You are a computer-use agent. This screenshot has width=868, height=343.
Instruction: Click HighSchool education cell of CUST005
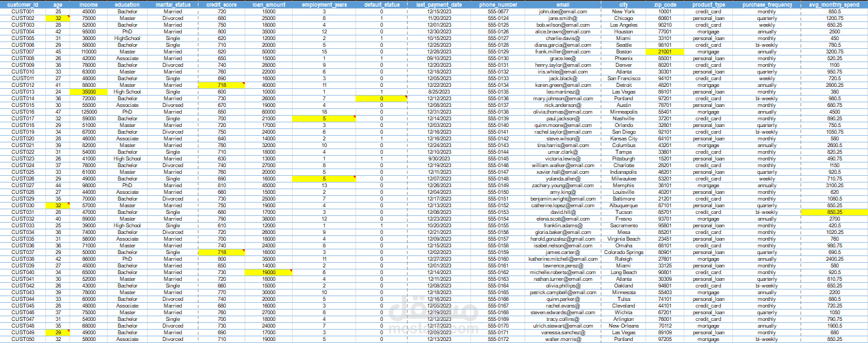(127, 38)
